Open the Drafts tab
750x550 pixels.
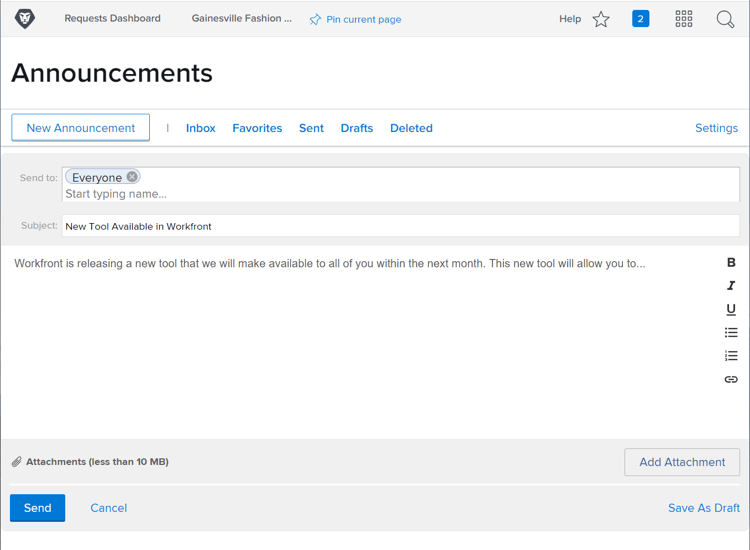[357, 128]
